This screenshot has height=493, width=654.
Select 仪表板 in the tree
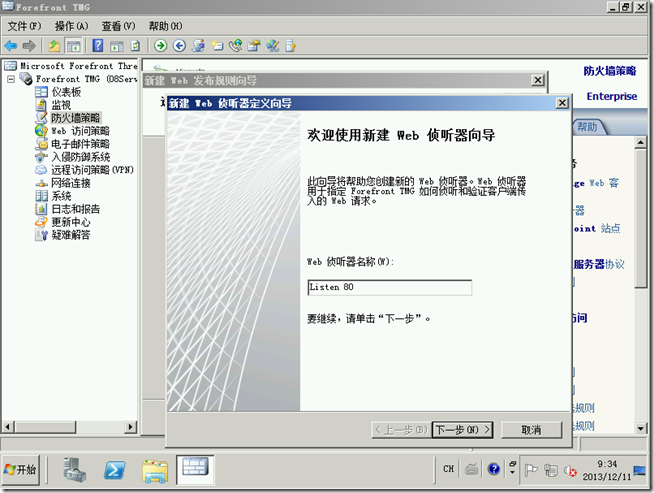(66, 92)
